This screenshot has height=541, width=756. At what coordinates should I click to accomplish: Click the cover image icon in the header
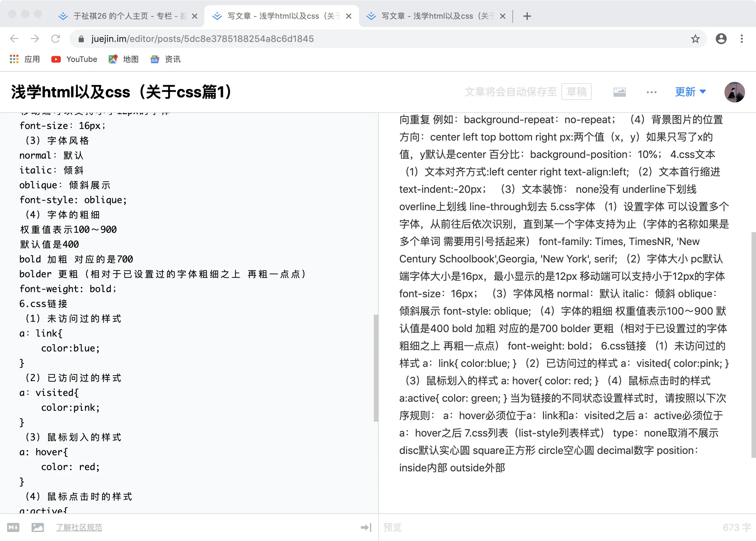coord(619,92)
